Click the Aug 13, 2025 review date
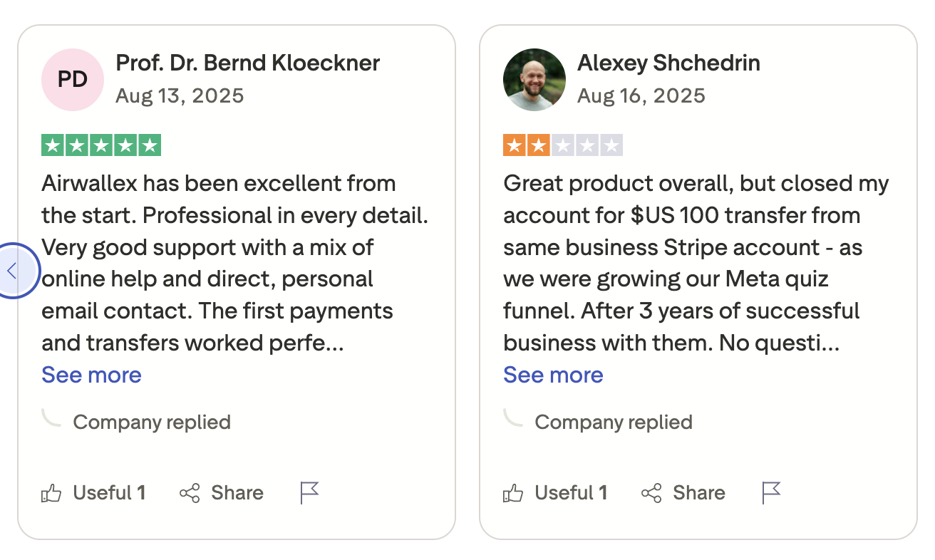 tap(180, 95)
